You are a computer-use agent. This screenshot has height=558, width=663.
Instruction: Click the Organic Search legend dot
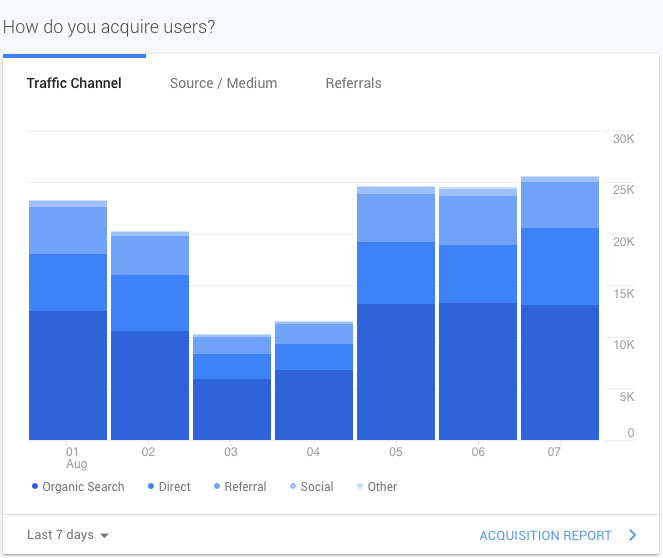(x=35, y=487)
